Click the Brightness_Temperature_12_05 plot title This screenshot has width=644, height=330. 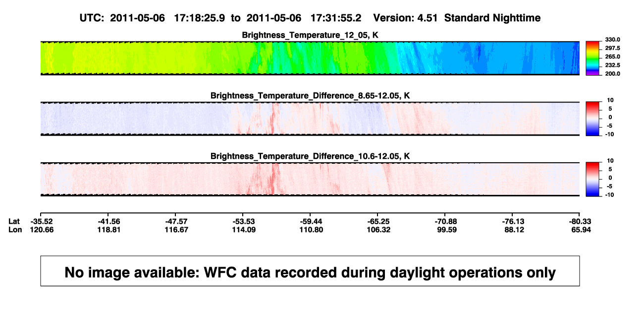click(x=310, y=35)
